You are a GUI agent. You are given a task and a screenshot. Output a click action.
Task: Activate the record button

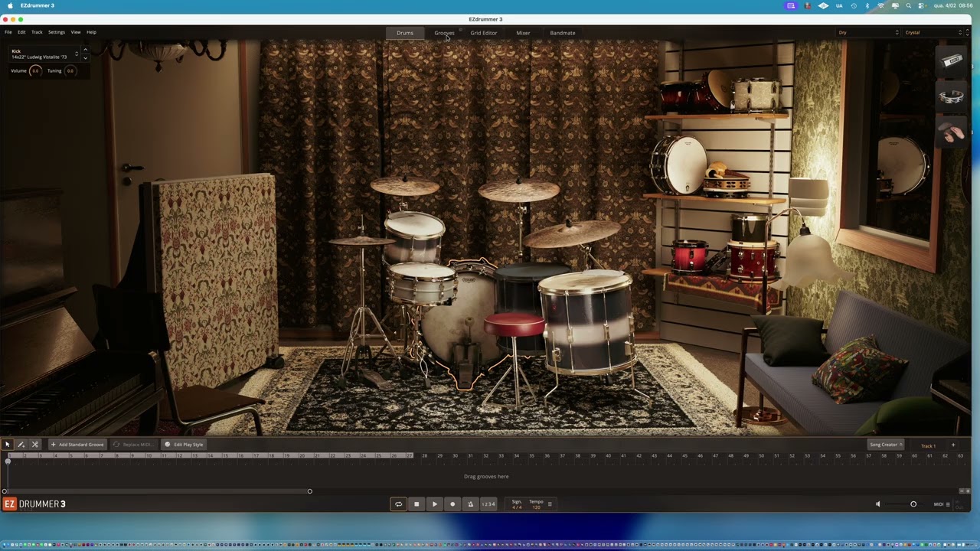click(x=452, y=504)
